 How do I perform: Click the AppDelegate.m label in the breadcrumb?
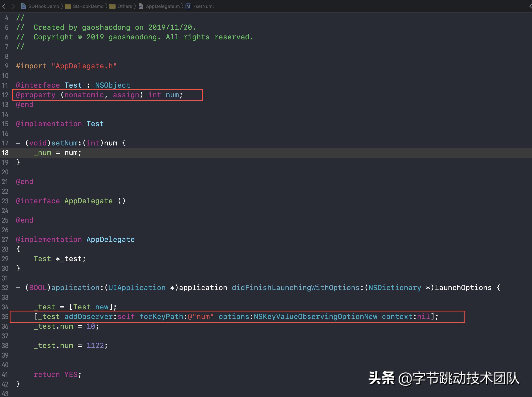163,6
